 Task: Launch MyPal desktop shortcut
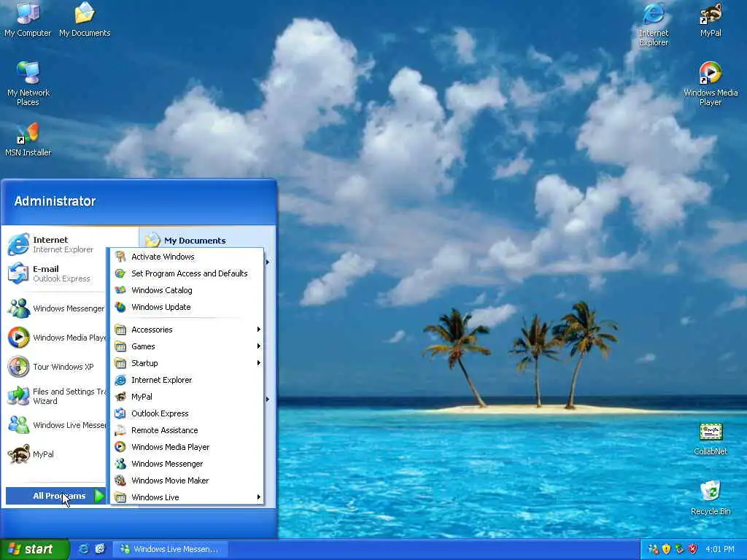tap(711, 19)
